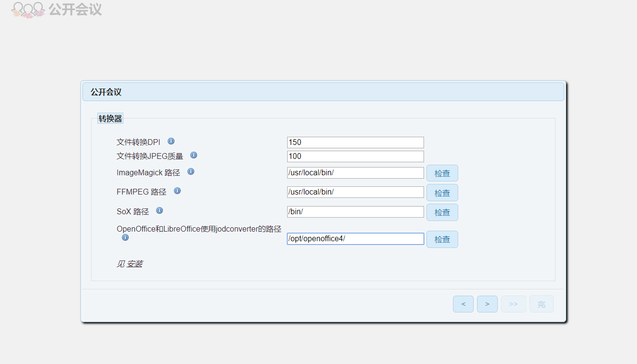Click info icon next to SoX 路径
This screenshot has height=364, width=637.
click(x=159, y=211)
